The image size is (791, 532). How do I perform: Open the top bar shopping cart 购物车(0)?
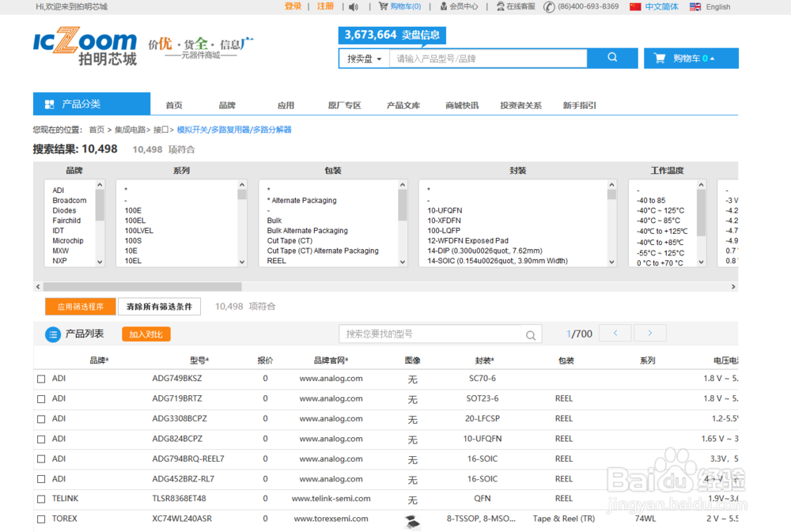[x=400, y=6]
